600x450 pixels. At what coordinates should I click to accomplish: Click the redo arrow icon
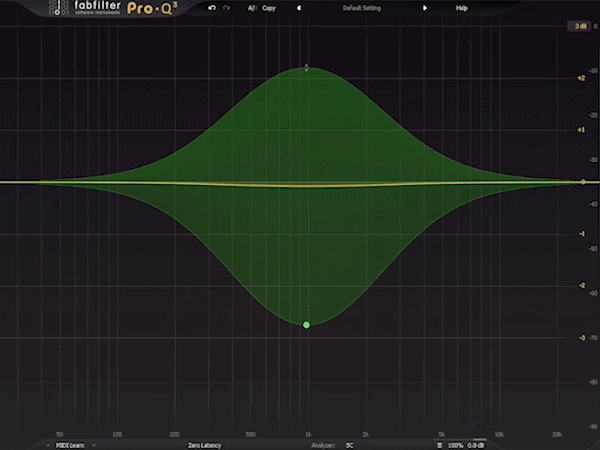tap(227, 8)
